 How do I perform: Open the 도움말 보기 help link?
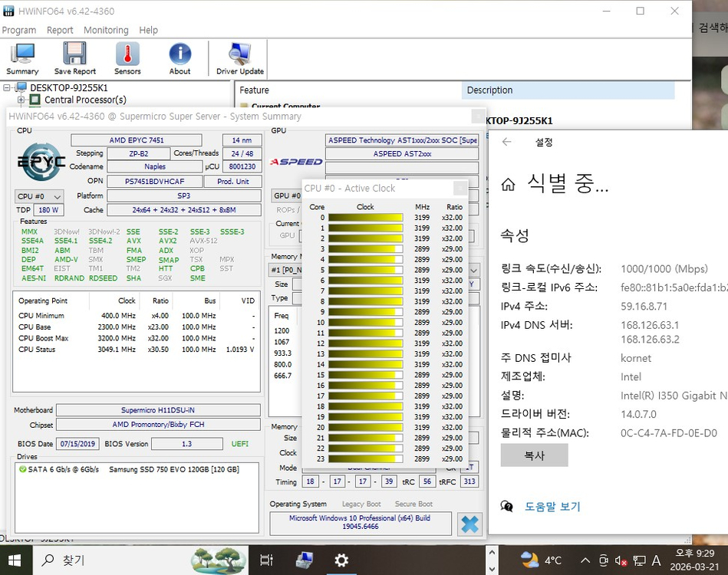click(x=552, y=506)
